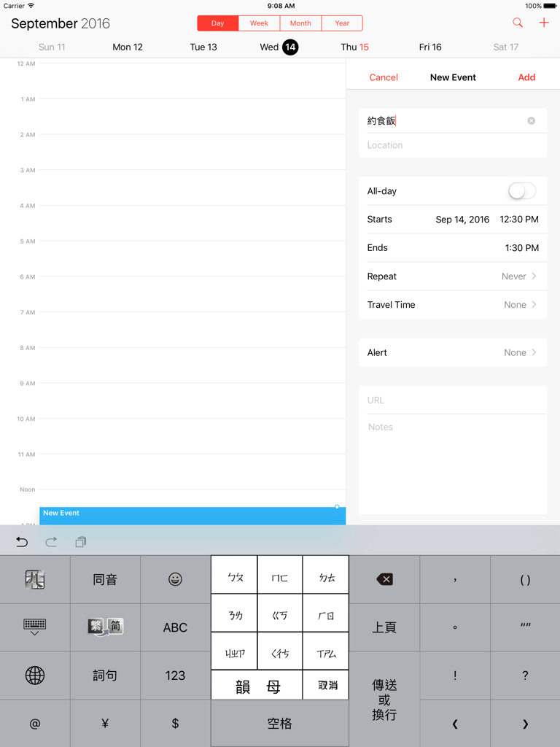Tap the 詞句 phrases key
Image resolution: width=560 pixels, height=747 pixels.
point(105,675)
